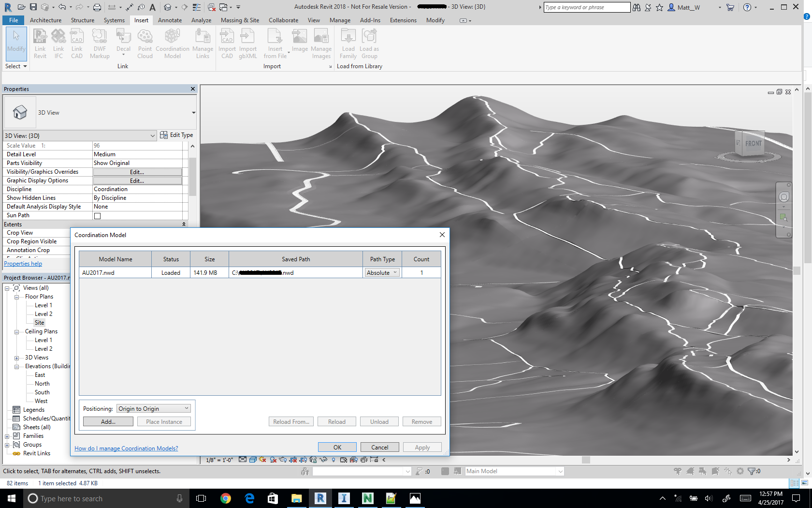The width and height of the screenshot is (812, 508).
Task: Switch to the Annotate ribbon tab
Action: pos(170,20)
